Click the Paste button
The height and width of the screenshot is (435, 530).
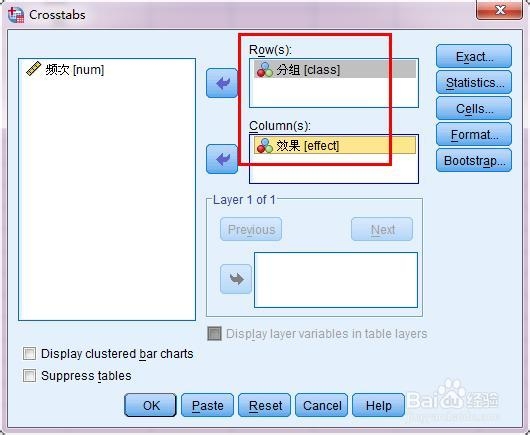tap(208, 405)
